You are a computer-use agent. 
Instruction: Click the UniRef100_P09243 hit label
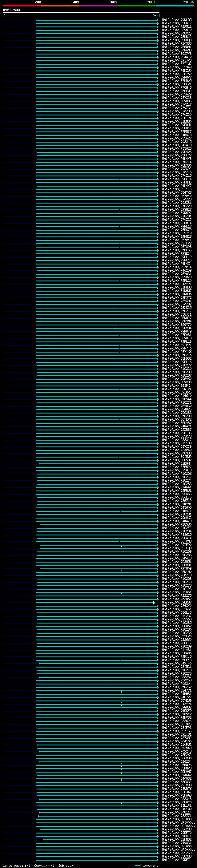coord(176,751)
